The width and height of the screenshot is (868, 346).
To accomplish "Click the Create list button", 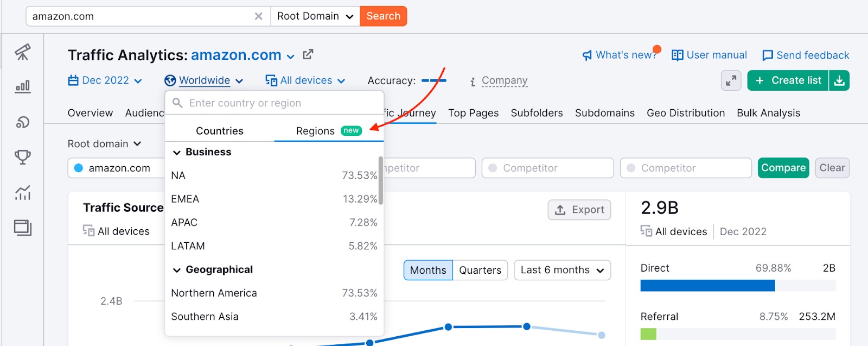I will click(x=788, y=80).
